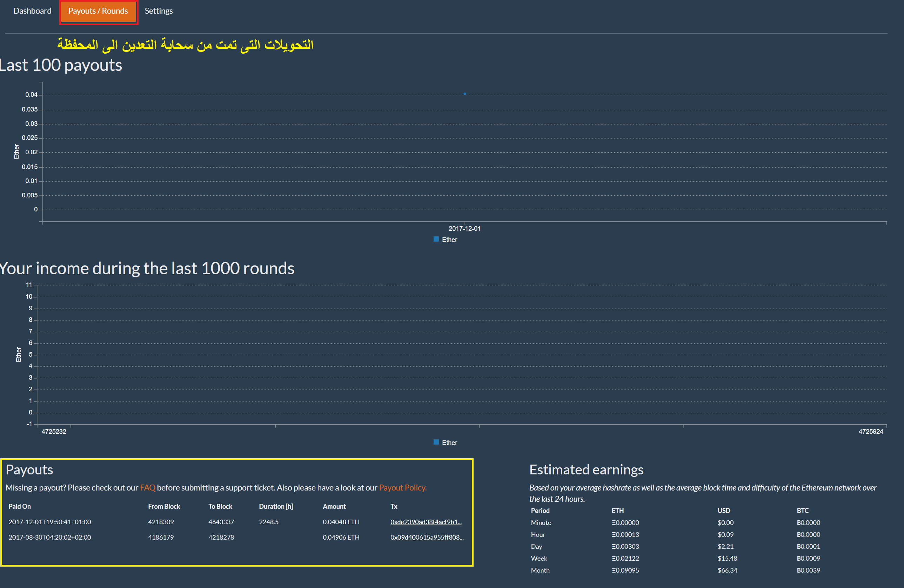This screenshot has height=588, width=904.
Task: Click the 2017-12-01 axis label
Action: click(464, 229)
